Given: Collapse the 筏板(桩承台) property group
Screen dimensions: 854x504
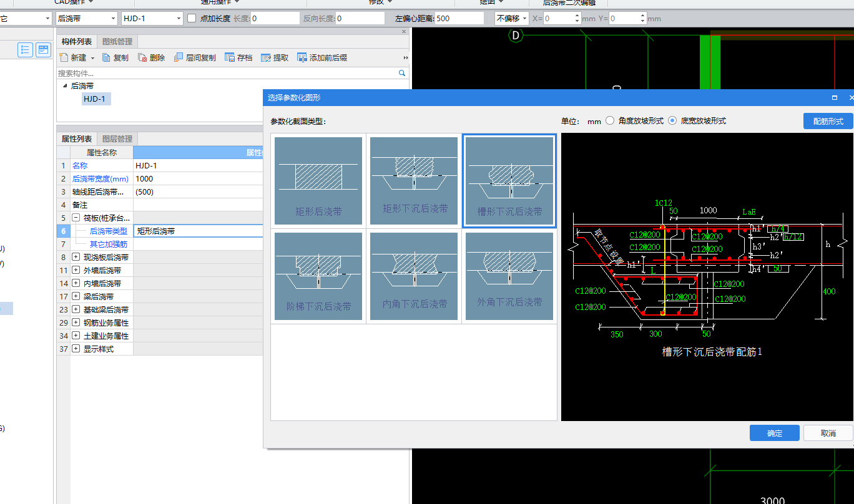Looking at the screenshot, I should click(76, 218).
